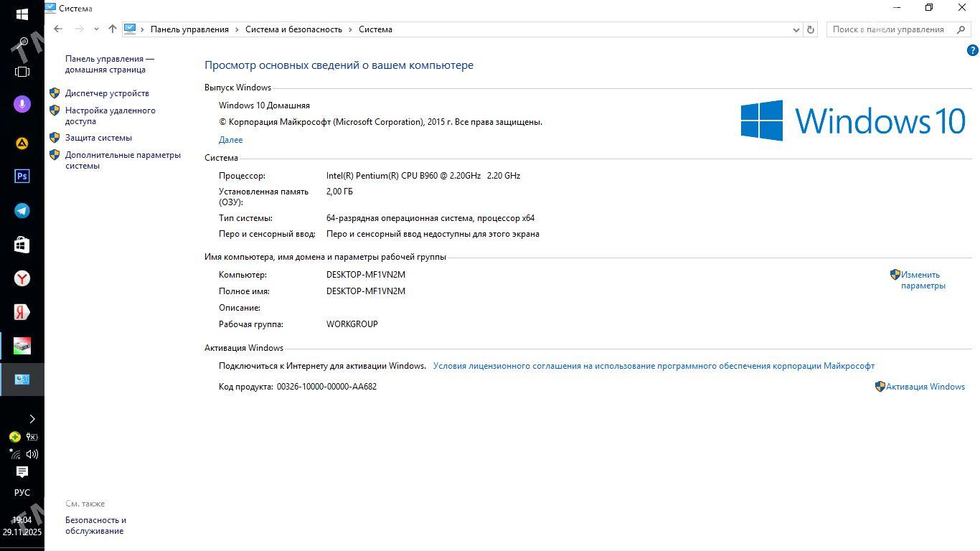Click the blue help question mark icon
The height and width of the screenshot is (551, 980).
click(x=972, y=50)
